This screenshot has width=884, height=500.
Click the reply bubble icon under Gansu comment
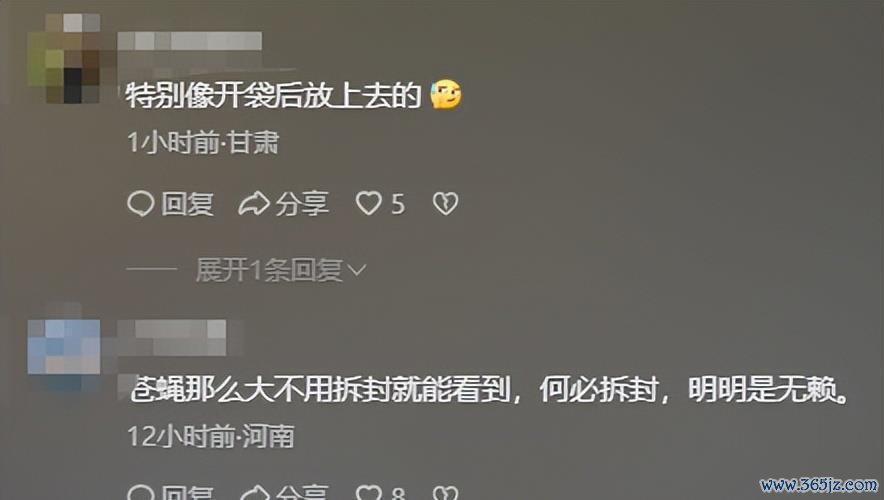point(140,203)
